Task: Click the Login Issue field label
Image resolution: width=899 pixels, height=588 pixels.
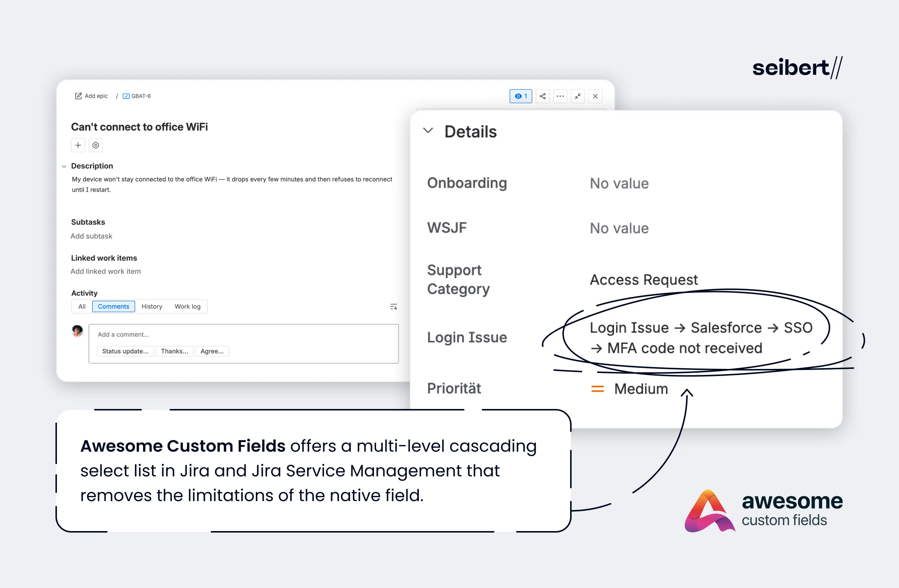Action: coord(467,337)
